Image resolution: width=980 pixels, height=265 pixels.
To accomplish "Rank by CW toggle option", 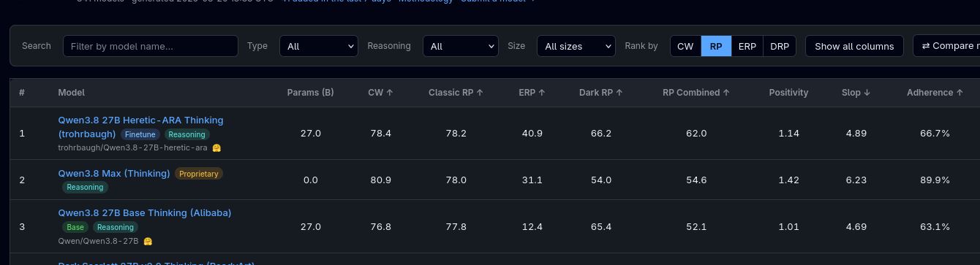I will point(685,46).
